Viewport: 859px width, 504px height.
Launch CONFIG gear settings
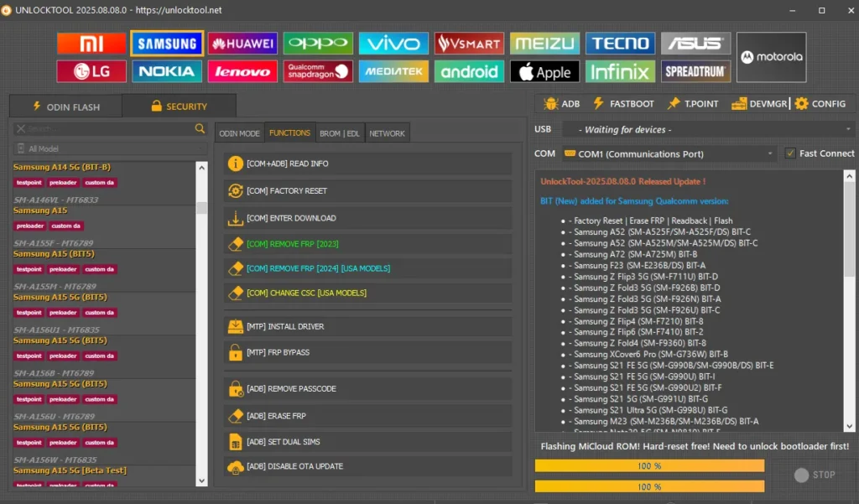pos(820,104)
